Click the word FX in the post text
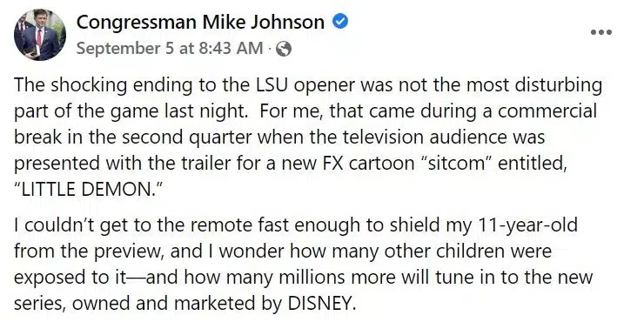The height and width of the screenshot is (322, 644). click(x=332, y=164)
